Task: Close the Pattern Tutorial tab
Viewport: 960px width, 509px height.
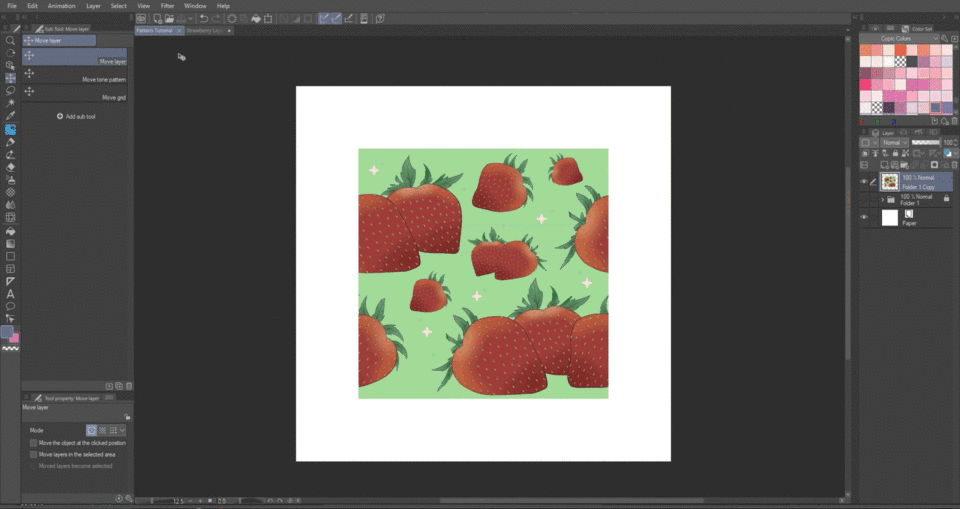Action: pos(179,31)
